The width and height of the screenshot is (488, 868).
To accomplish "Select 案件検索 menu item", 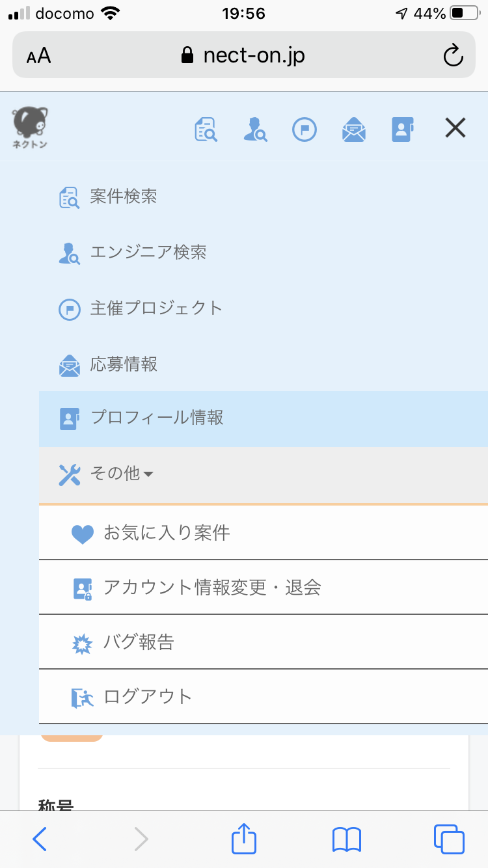I will point(264,197).
